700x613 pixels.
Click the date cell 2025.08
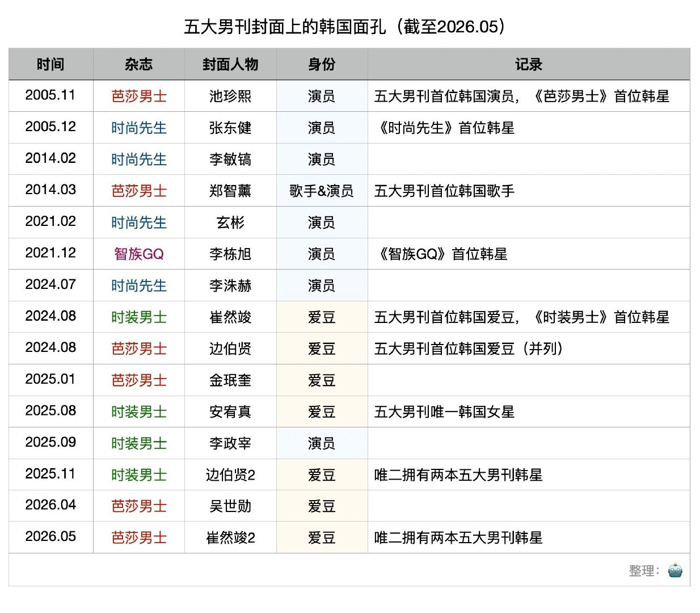click(x=50, y=411)
